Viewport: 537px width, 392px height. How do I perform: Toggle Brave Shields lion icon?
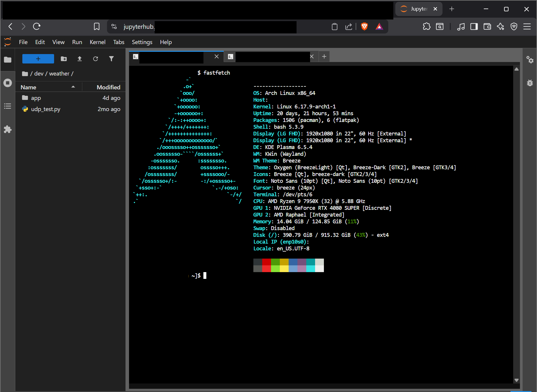pos(364,26)
